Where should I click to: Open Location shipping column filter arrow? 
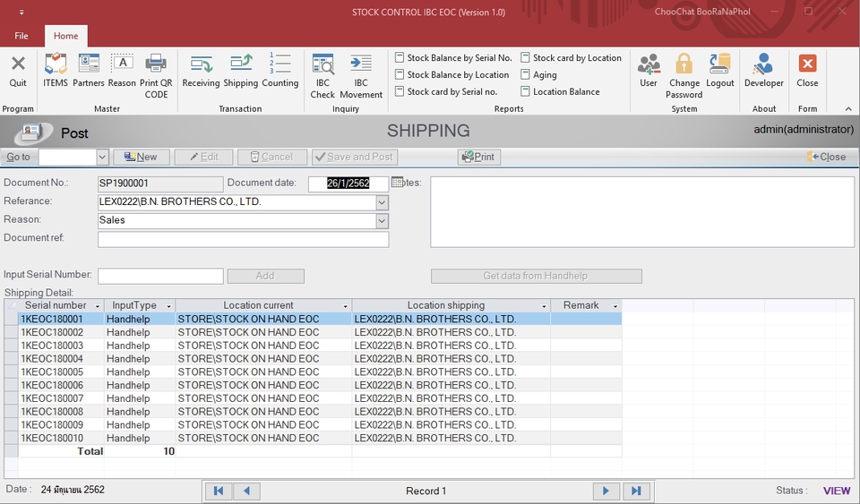[544, 306]
